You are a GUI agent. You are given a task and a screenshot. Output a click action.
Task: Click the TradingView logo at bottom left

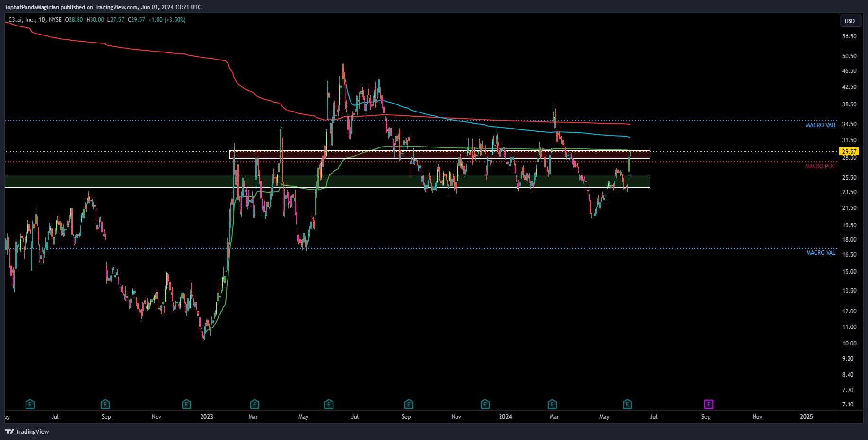tap(27, 431)
